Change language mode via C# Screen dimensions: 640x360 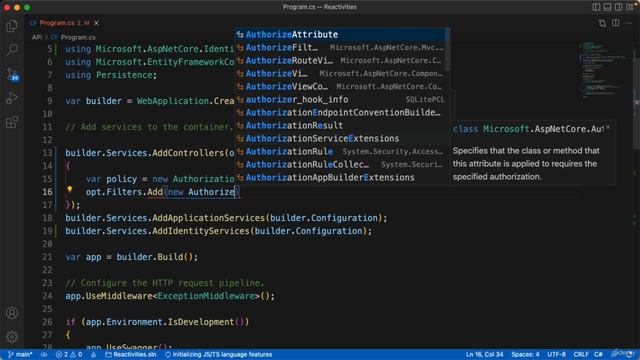click(598, 354)
